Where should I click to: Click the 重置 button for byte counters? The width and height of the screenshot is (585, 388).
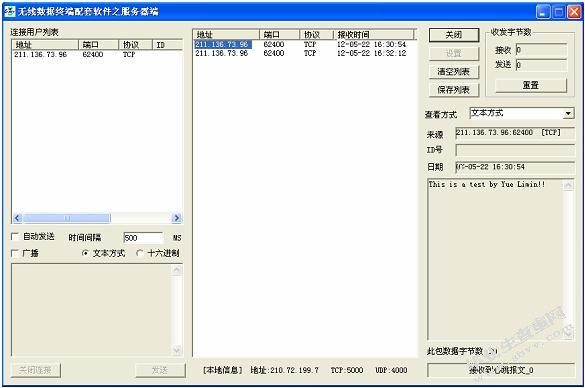coord(531,85)
